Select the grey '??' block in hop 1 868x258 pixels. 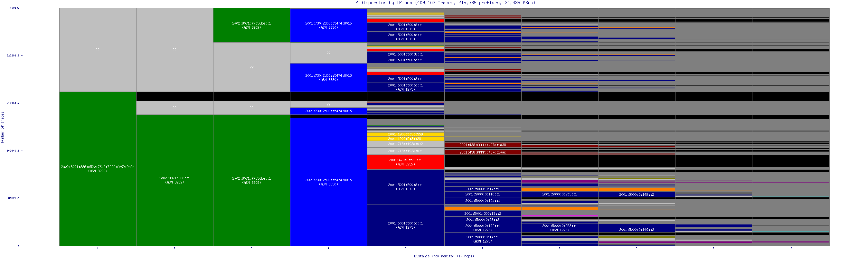[x=98, y=50]
